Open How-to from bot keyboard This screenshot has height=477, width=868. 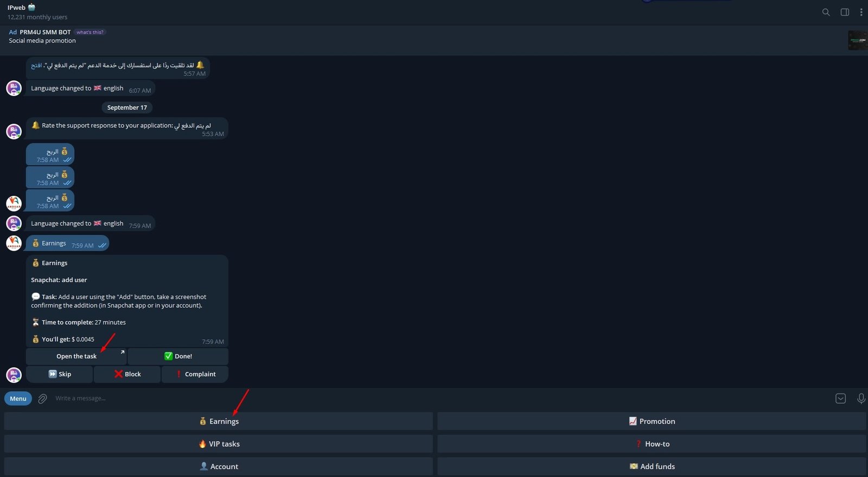click(x=652, y=444)
